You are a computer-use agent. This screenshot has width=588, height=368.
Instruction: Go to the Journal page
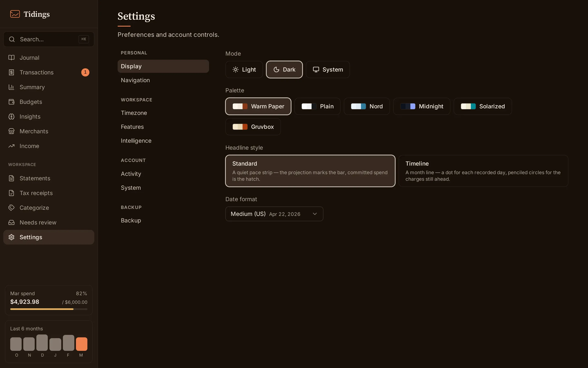click(49, 58)
